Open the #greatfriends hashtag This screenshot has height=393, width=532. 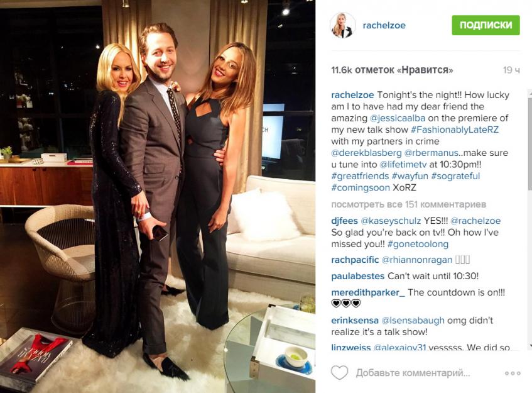click(360, 176)
